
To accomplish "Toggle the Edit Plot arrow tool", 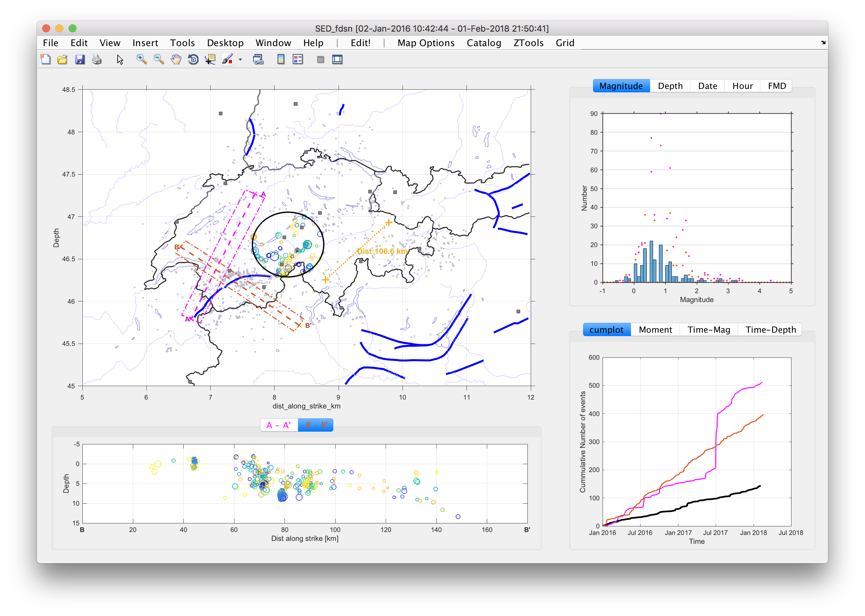I will (120, 59).
